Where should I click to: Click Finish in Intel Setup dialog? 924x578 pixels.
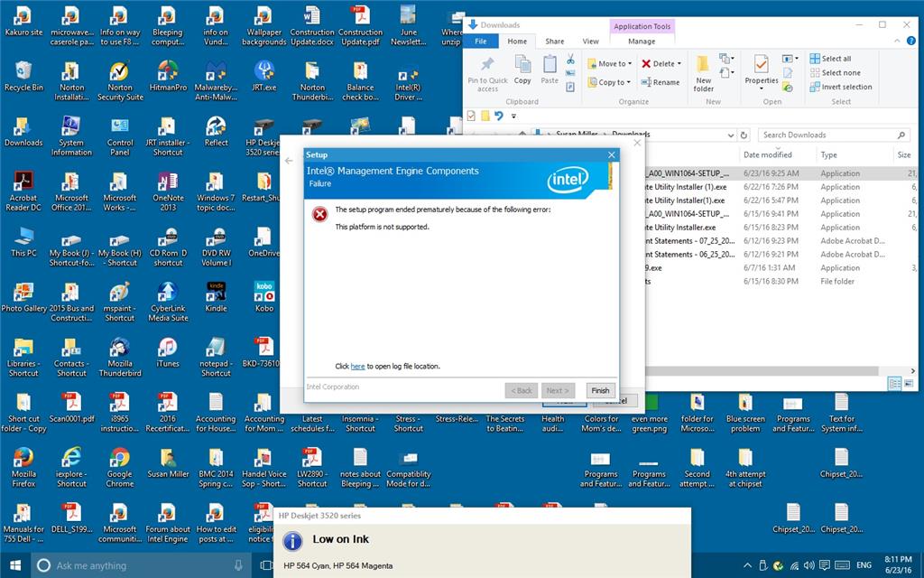(600, 390)
